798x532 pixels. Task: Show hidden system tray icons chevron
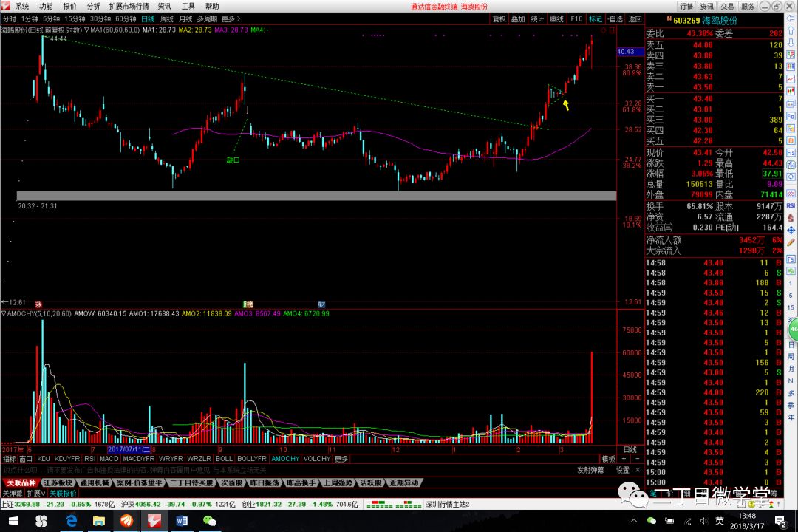click(634, 521)
